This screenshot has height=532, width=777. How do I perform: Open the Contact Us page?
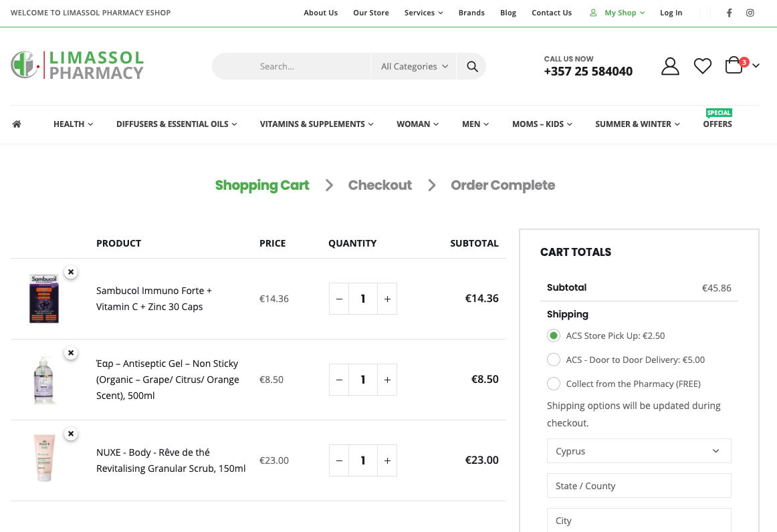point(552,13)
